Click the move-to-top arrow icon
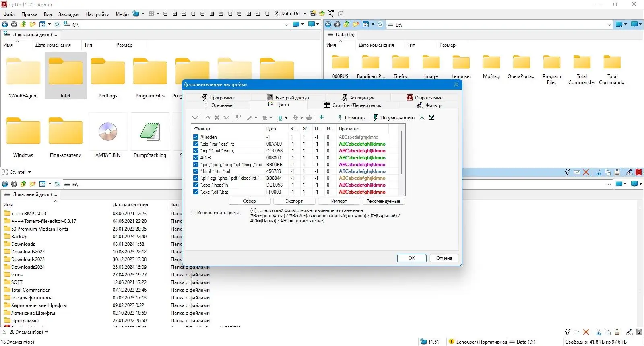The width and height of the screenshot is (644, 346). [422, 117]
